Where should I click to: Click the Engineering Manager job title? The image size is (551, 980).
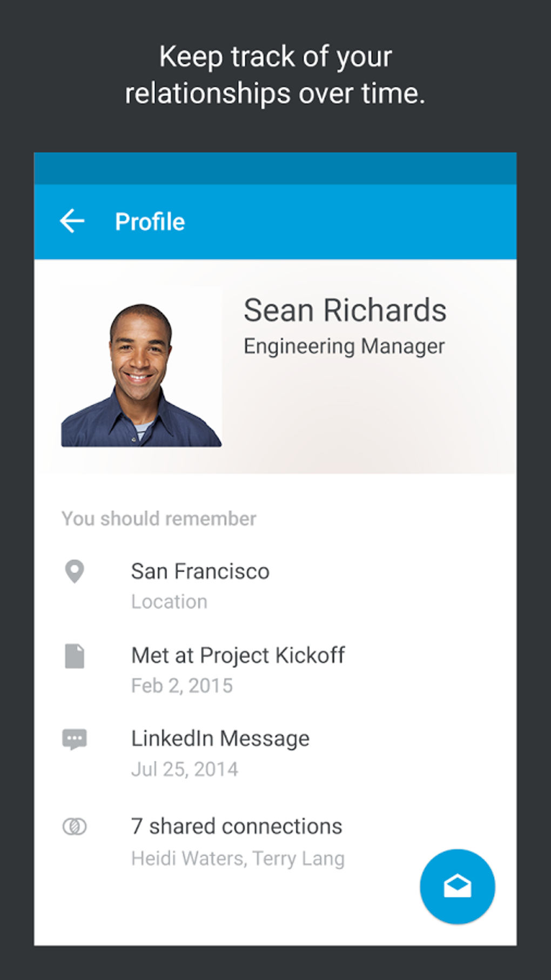344,346
